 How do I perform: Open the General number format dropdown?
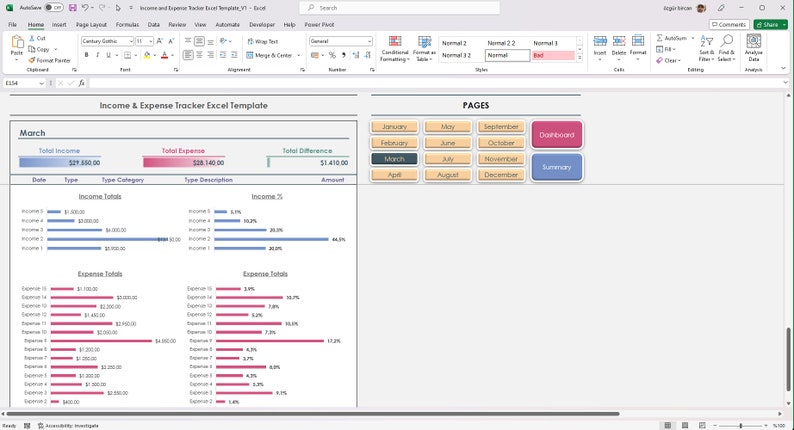coord(369,42)
